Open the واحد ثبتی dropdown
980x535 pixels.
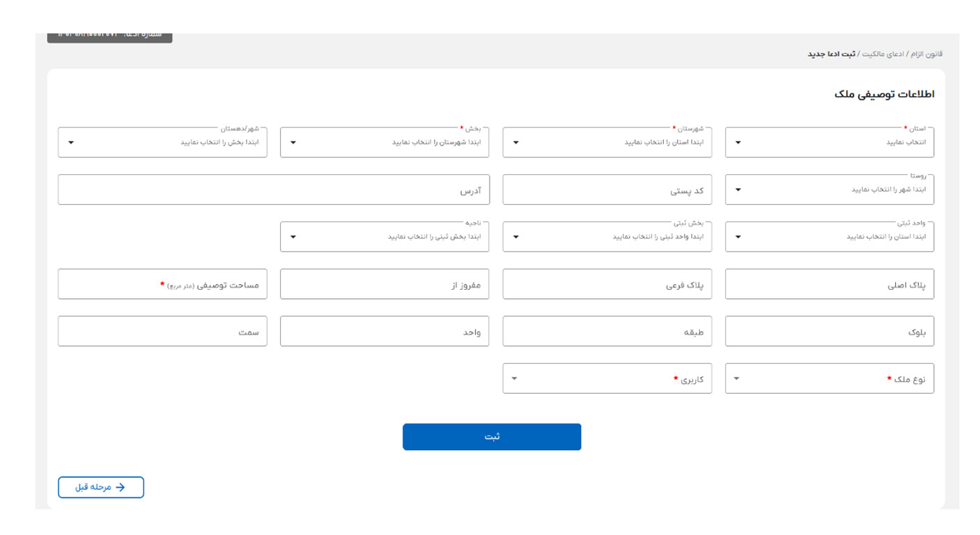[x=830, y=237]
